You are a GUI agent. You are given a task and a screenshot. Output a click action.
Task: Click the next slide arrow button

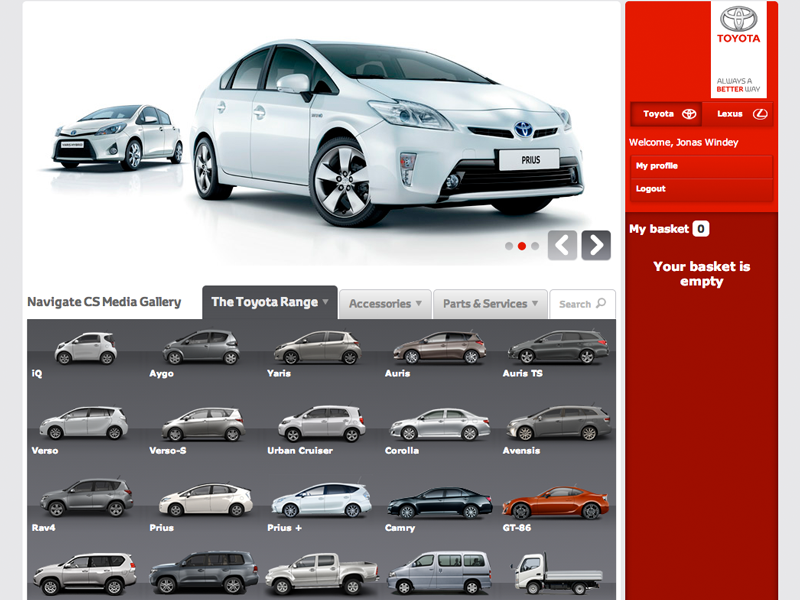coord(596,245)
